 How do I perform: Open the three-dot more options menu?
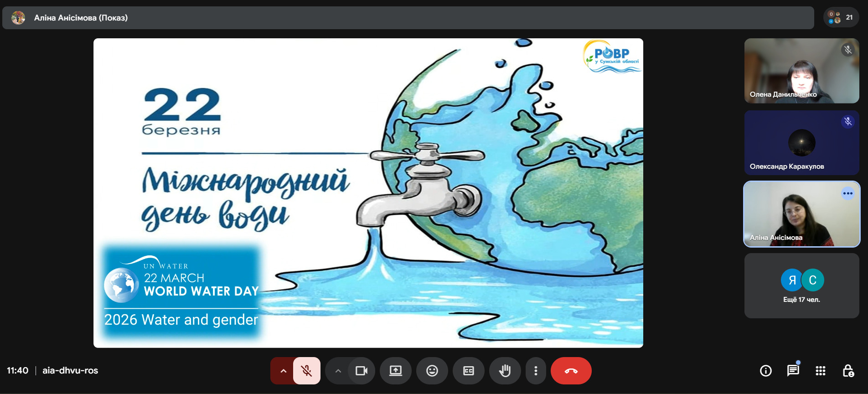click(x=536, y=371)
